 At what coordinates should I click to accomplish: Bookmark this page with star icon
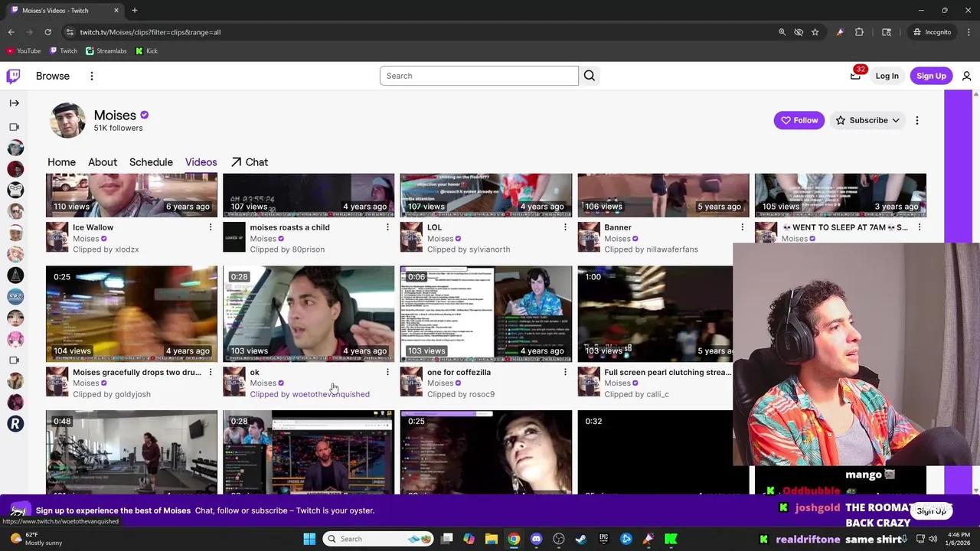[x=815, y=32]
